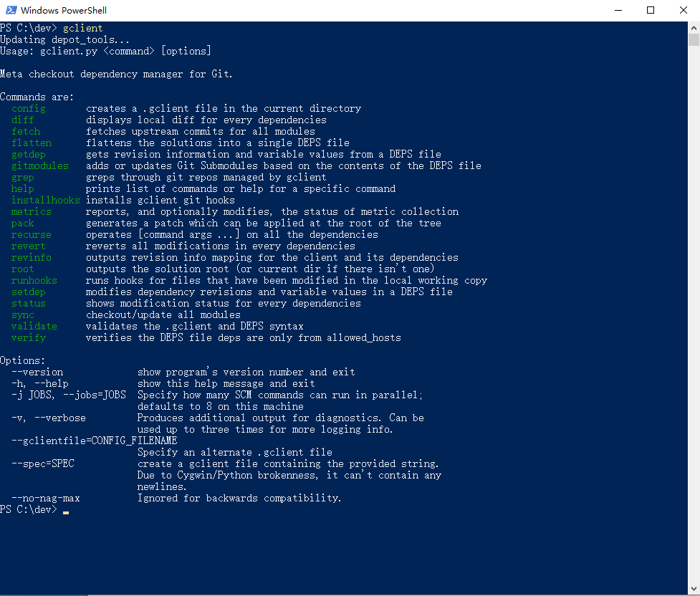Click the '-h, --help' option
Viewport: 700px width, 596px height.
click(x=40, y=384)
